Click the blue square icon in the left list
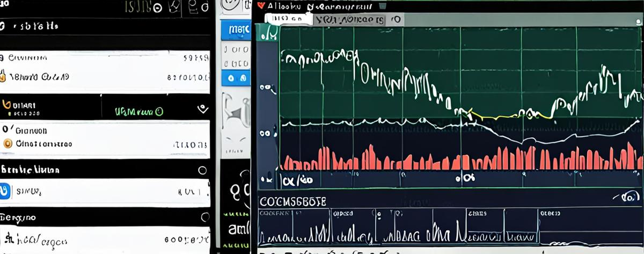Viewport: 644px width, 254px height. point(4,190)
